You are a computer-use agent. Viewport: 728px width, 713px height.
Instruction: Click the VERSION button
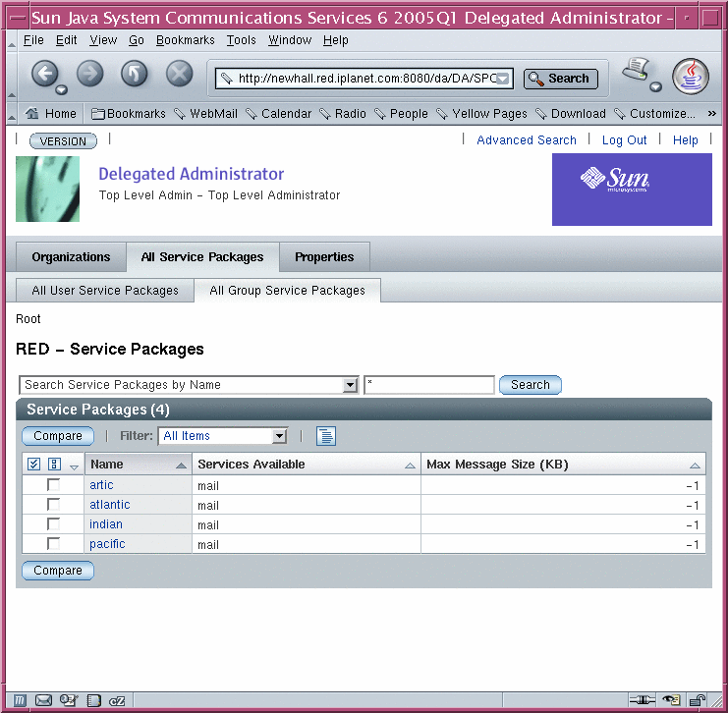click(63, 140)
